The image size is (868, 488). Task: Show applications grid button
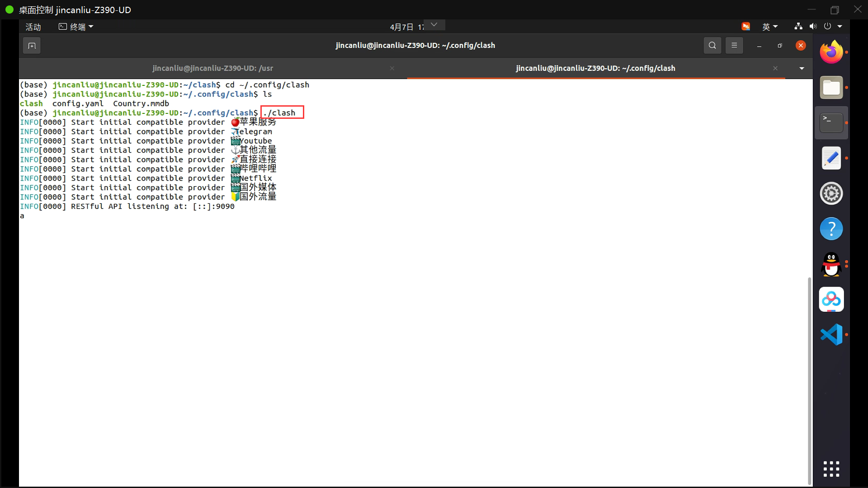point(831,469)
